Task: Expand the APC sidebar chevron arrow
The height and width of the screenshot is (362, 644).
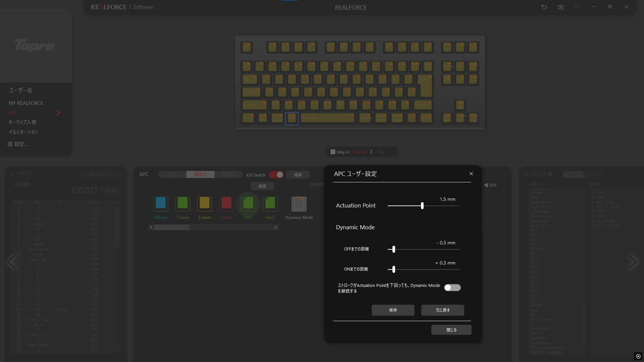Action: [58, 113]
